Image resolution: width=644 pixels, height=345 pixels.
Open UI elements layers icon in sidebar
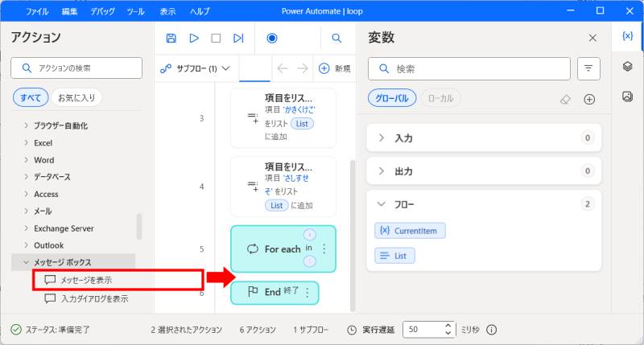click(627, 67)
